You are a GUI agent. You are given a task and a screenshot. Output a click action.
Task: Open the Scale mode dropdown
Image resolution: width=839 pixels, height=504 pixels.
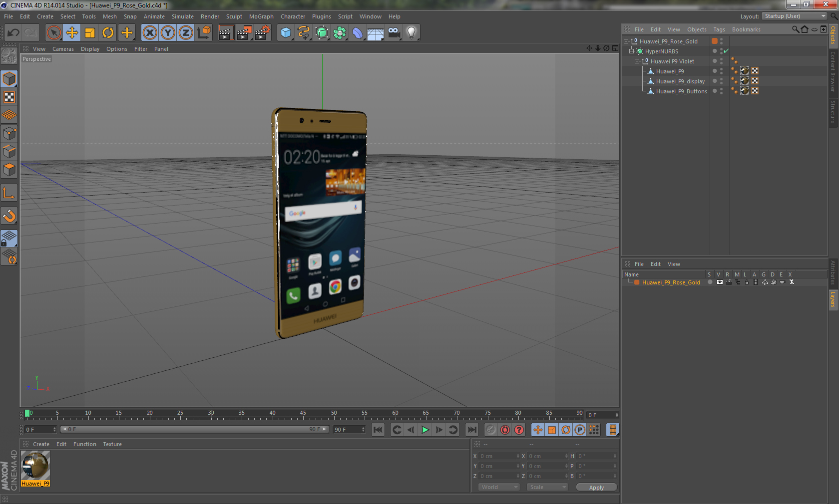[547, 487]
